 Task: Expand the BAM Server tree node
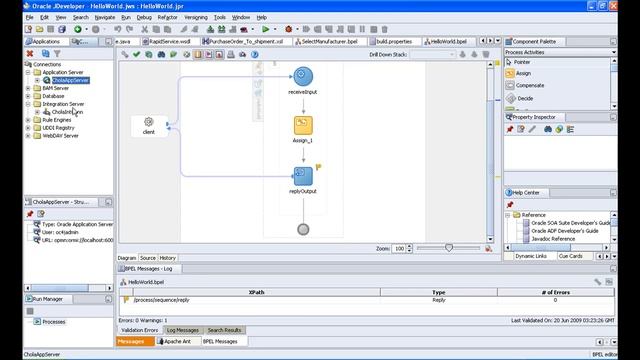[x=28, y=88]
